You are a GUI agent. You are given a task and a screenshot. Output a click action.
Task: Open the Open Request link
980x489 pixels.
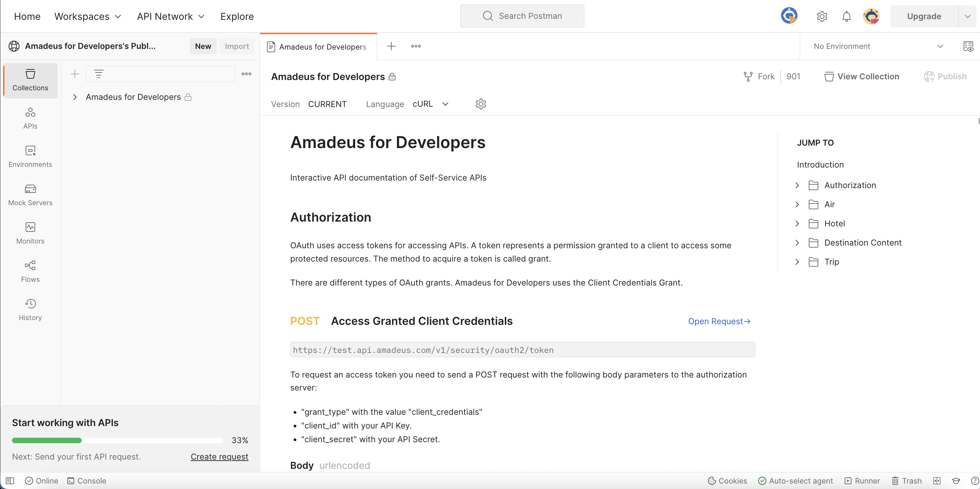coord(719,321)
